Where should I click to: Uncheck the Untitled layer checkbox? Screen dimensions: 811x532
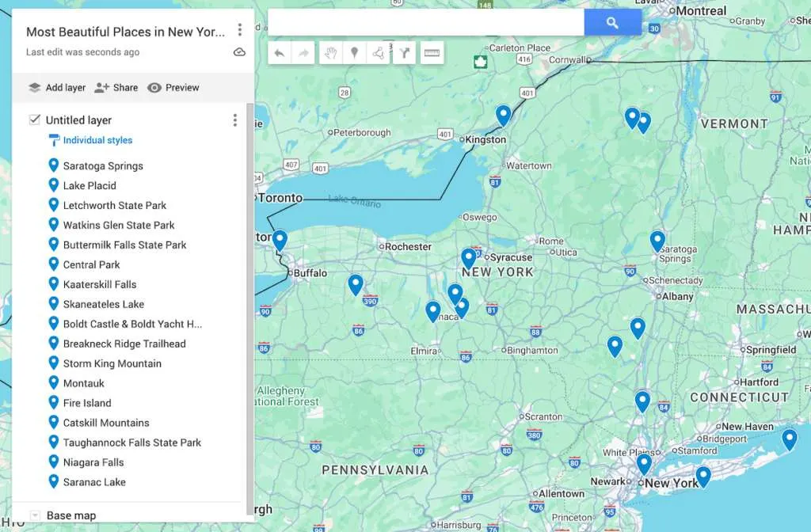[35, 120]
